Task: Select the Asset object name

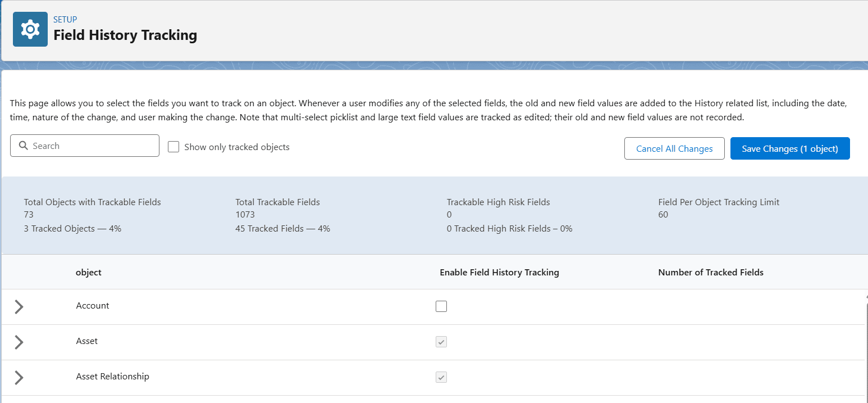Action: coord(87,341)
